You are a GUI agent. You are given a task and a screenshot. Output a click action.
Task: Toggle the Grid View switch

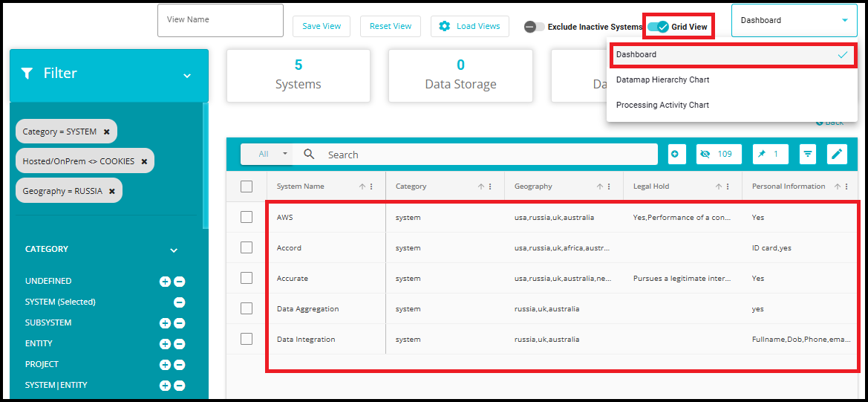[x=658, y=27]
